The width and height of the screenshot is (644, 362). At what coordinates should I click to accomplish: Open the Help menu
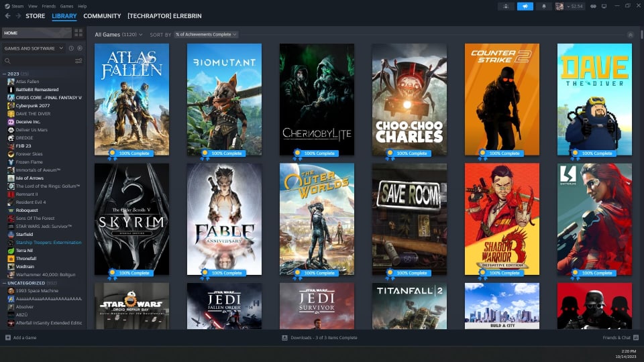[82, 6]
